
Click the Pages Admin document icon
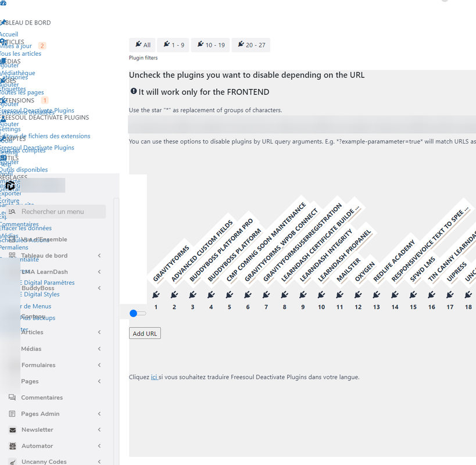click(x=12, y=414)
